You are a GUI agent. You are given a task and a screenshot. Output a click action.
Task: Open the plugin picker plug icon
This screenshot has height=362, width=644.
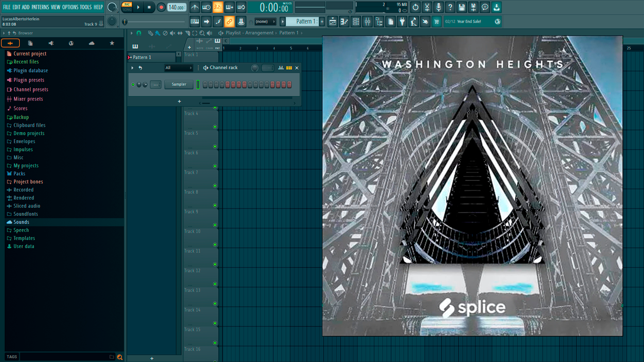click(402, 22)
